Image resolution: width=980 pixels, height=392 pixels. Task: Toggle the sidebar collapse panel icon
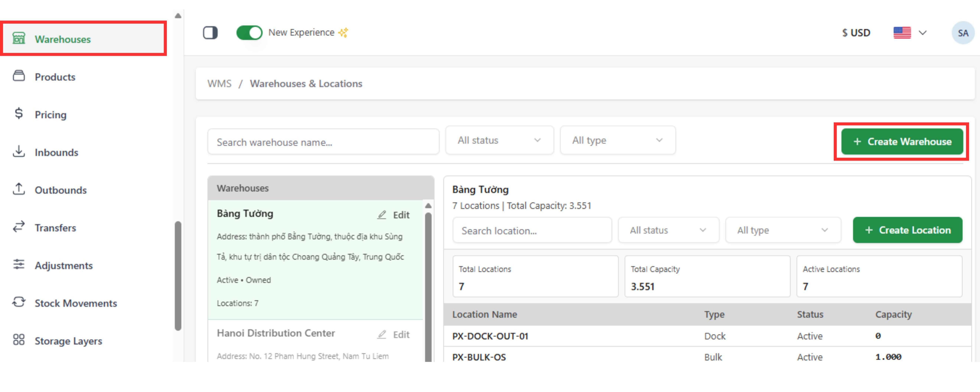pos(210,33)
